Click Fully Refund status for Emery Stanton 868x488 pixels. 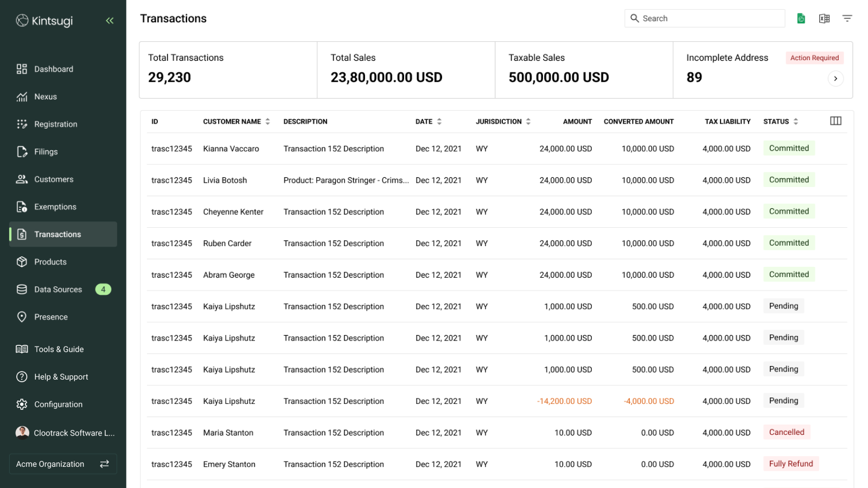[791, 464]
